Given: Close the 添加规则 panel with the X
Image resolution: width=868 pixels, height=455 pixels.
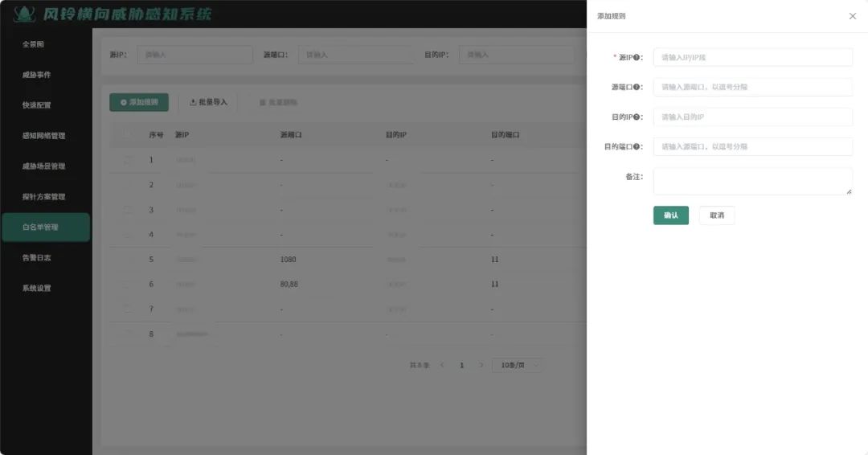Looking at the screenshot, I should pyautogui.click(x=853, y=16).
